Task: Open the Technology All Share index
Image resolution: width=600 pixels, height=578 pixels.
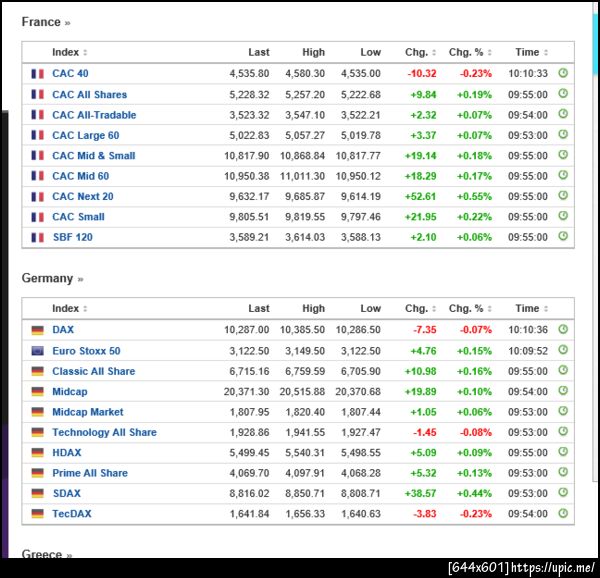Action: (104, 432)
